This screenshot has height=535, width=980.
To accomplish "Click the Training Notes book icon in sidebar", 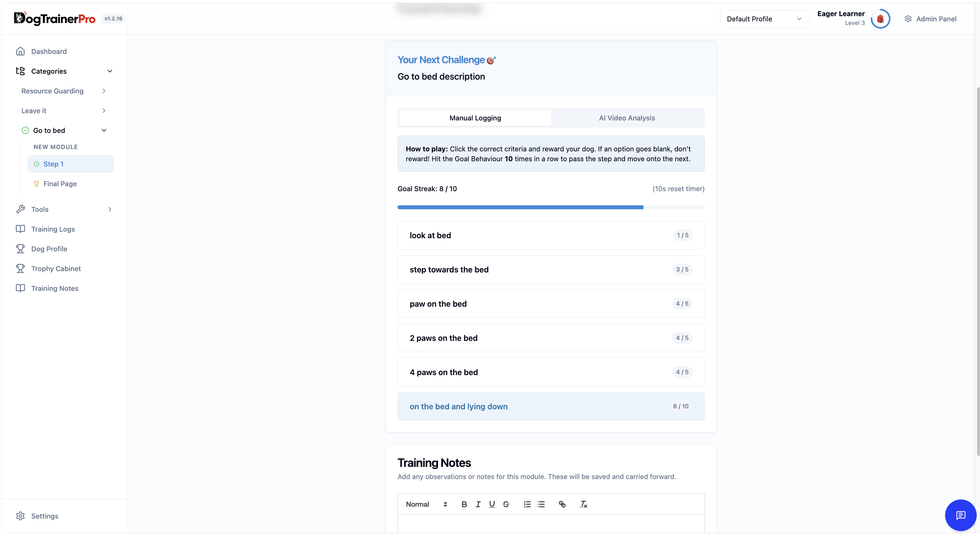I will 20,288.
